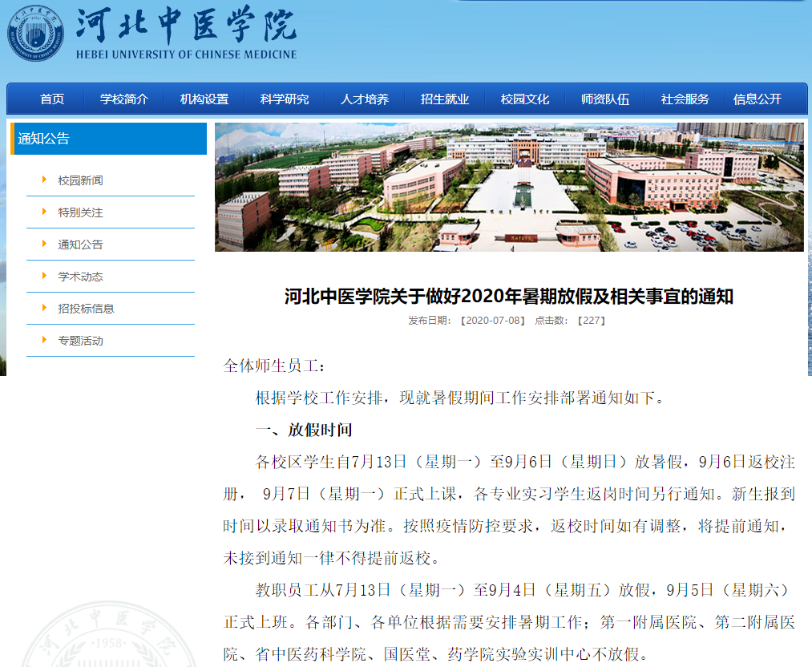812x667 pixels.
Task: Open the 科学研究 navigation menu
Action: tap(284, 99)
